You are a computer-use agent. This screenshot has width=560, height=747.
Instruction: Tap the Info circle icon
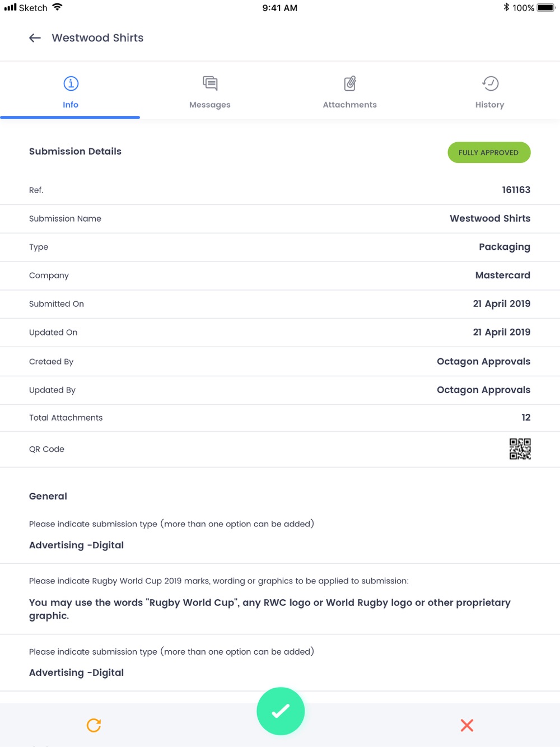click(x=71, y=83)
